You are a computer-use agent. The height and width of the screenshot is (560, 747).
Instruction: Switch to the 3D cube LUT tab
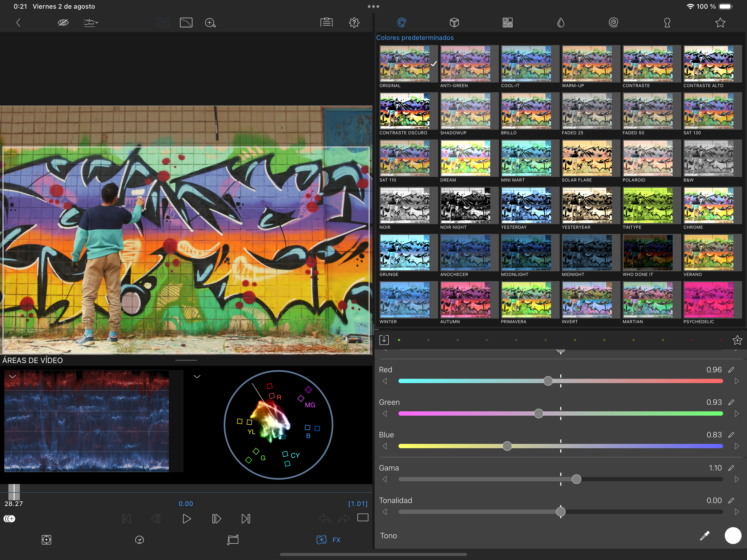pos(454,23)
